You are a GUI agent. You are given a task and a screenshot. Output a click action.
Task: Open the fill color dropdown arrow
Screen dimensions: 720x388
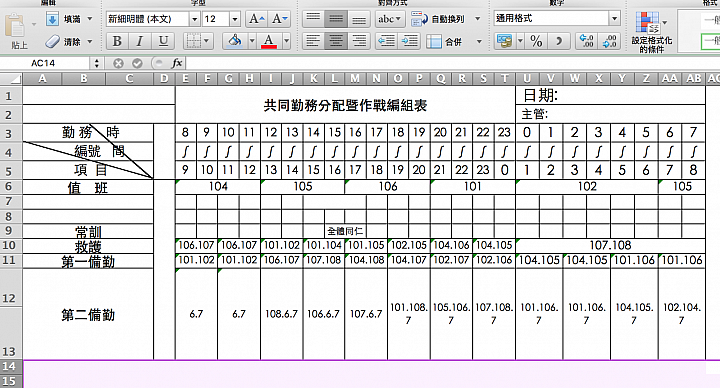point(252,41)
